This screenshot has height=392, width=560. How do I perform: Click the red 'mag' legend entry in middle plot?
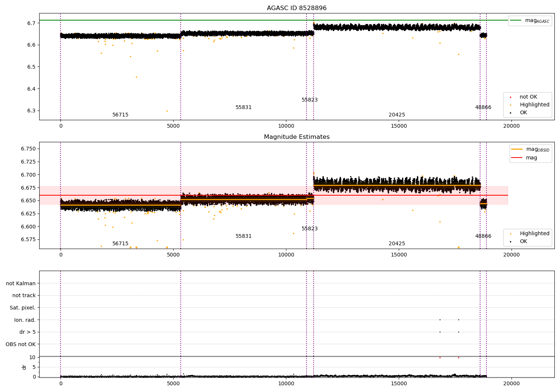(x=525, y=158)
